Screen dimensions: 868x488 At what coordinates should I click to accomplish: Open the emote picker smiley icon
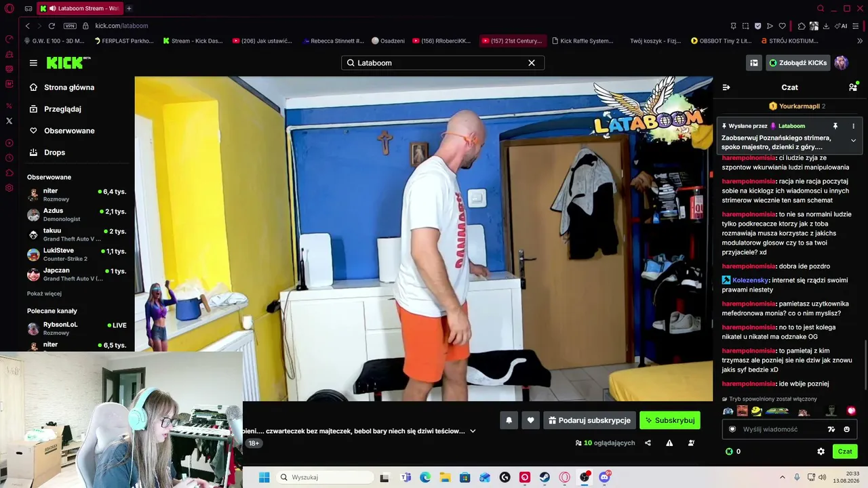[x=847, y=429]
